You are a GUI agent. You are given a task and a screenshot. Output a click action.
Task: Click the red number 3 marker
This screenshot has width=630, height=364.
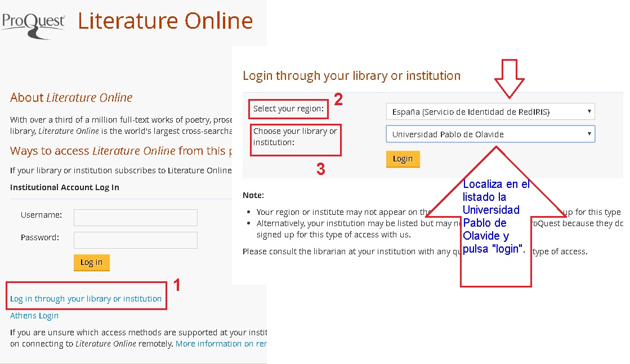pyautogui.click(x=320, y=169)
